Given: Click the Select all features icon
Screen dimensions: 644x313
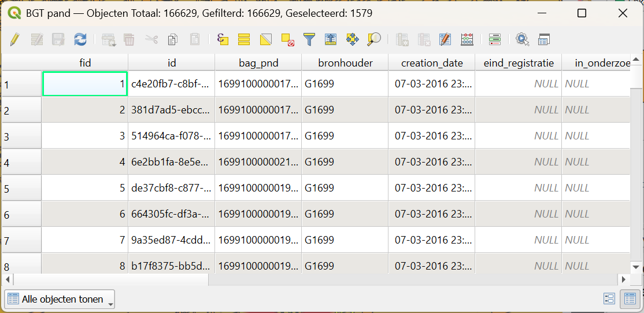Looking at the screenshot, I should pyautogui.click(x=244, y=39).
